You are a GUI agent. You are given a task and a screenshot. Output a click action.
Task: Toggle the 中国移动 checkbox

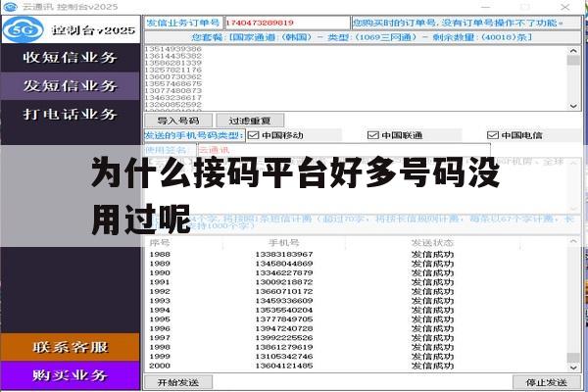click(254, 135)
